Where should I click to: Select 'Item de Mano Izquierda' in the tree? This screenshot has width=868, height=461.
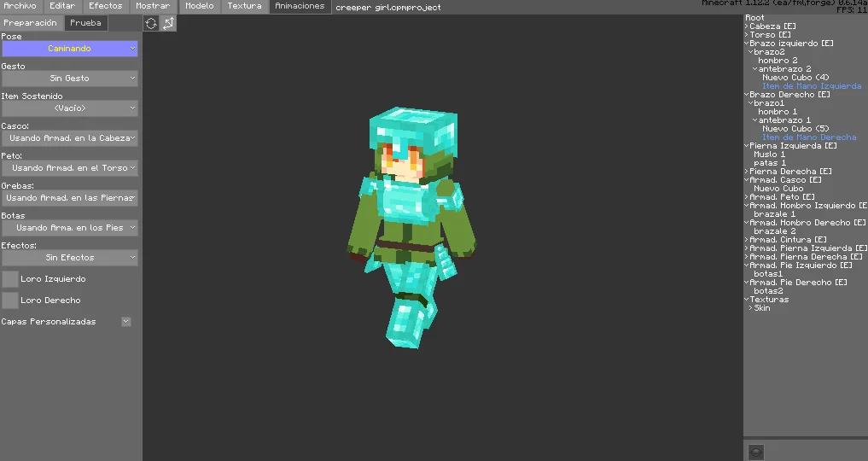pos(812,86)
